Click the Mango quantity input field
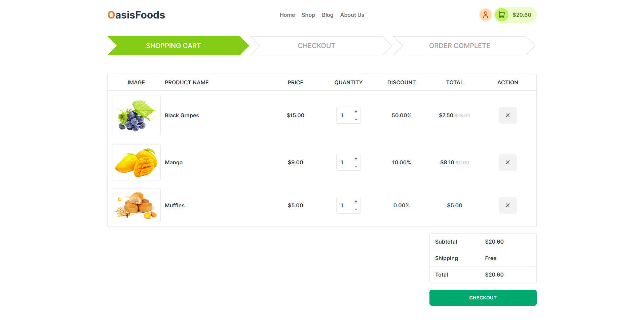This screenshot has width=644, height=333. pos(343,162)
